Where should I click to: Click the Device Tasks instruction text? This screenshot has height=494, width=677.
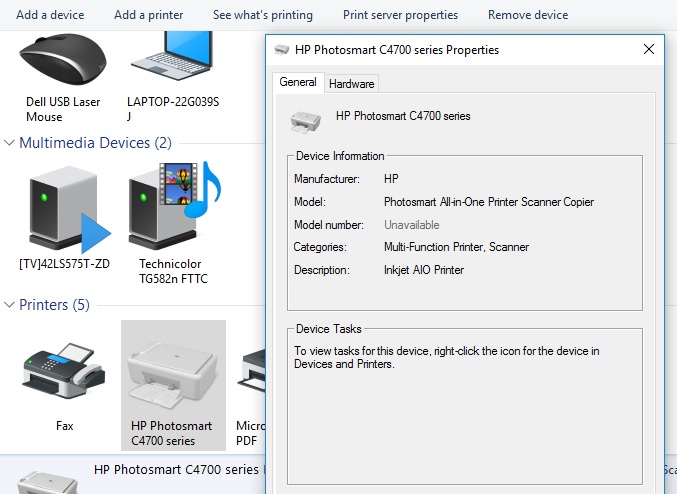(446, 358)
